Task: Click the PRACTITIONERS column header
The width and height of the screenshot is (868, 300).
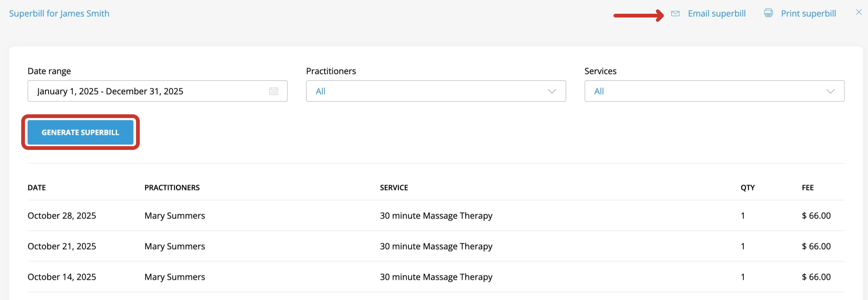Action: coord(172,188)
